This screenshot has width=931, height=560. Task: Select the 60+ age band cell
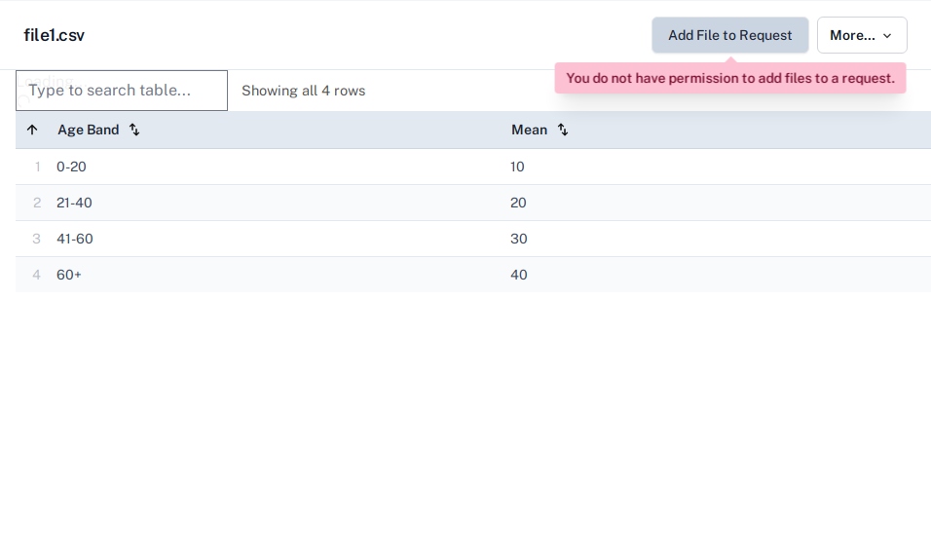(x=69, y=275)
